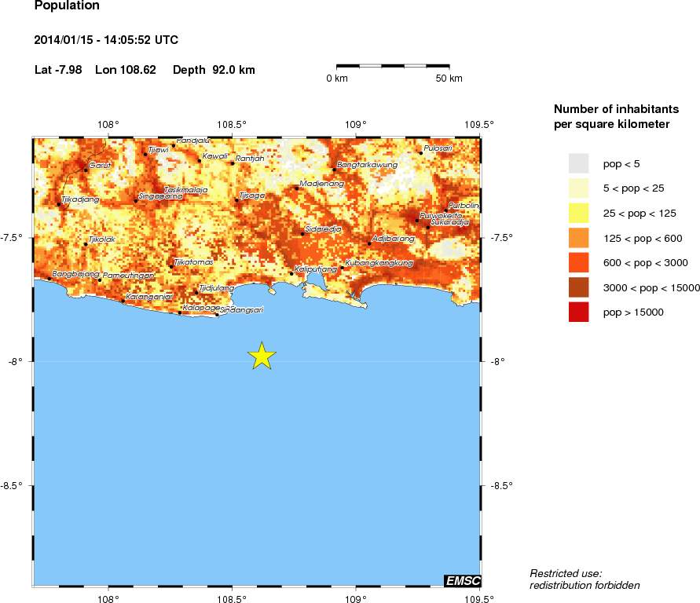Select the Tjikatomas city marker dot
Screen dimensions: 700x603
(x=171, y=267)
